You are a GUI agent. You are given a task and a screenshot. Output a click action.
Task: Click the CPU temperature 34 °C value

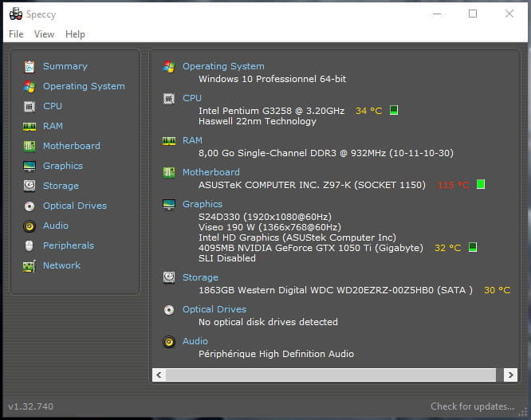tap(368, 111)
